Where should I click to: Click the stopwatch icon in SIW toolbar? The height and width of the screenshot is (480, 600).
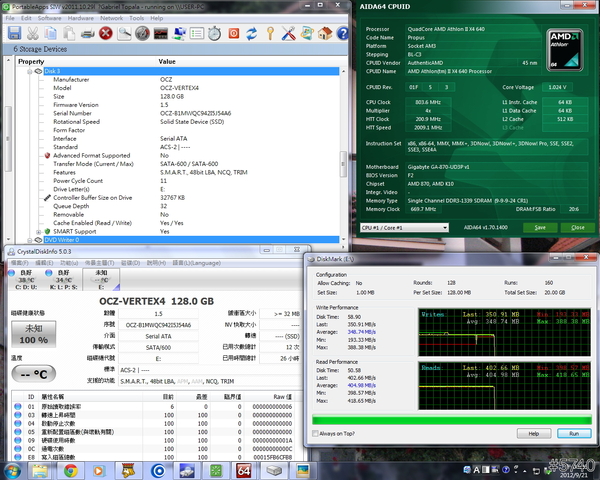[x=214, y=34]
